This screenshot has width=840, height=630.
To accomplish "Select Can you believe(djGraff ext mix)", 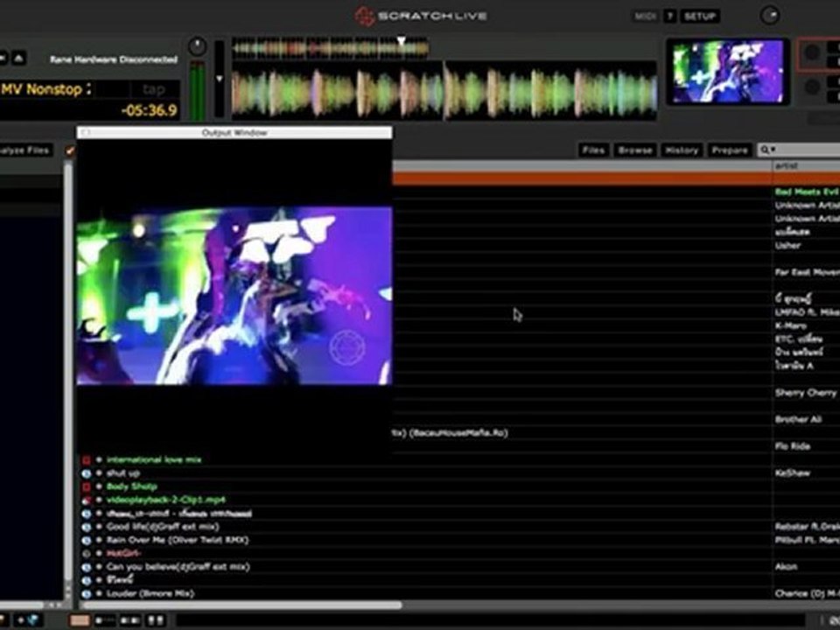I will 178,567.
